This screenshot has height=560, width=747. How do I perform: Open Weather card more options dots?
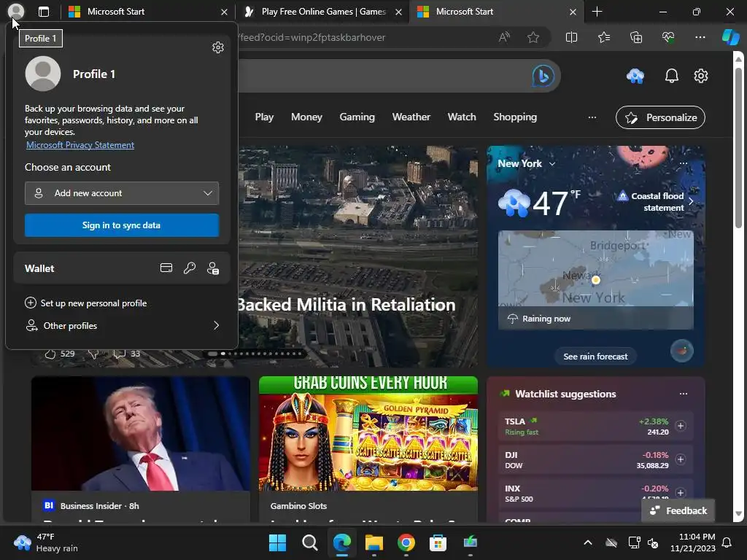(683, 163)
